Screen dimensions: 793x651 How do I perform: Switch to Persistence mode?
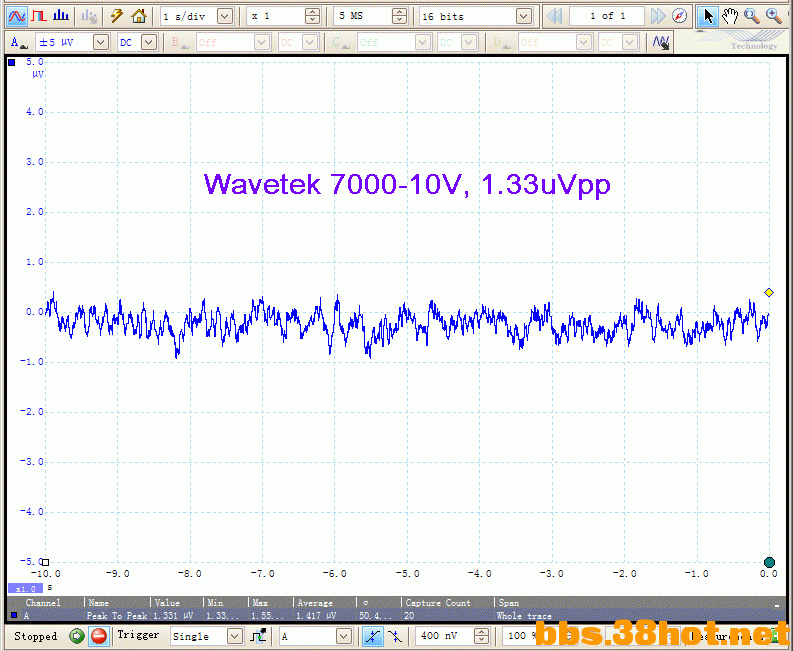click(x=39, y=16)
